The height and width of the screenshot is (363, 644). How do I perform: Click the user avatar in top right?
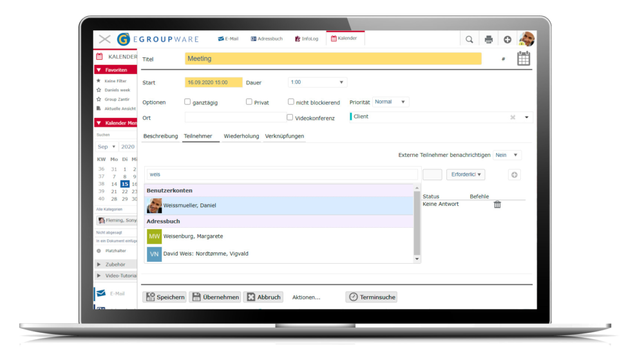(527, 39)
